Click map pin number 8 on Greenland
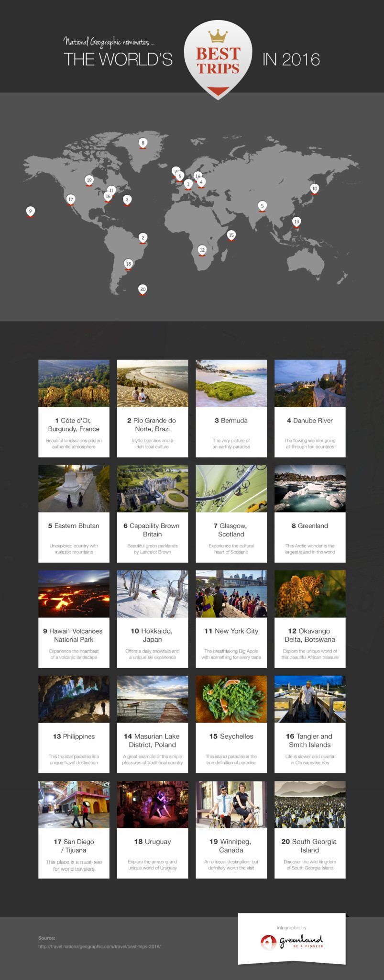The image size is (384, 980). [x=143, y=143]
